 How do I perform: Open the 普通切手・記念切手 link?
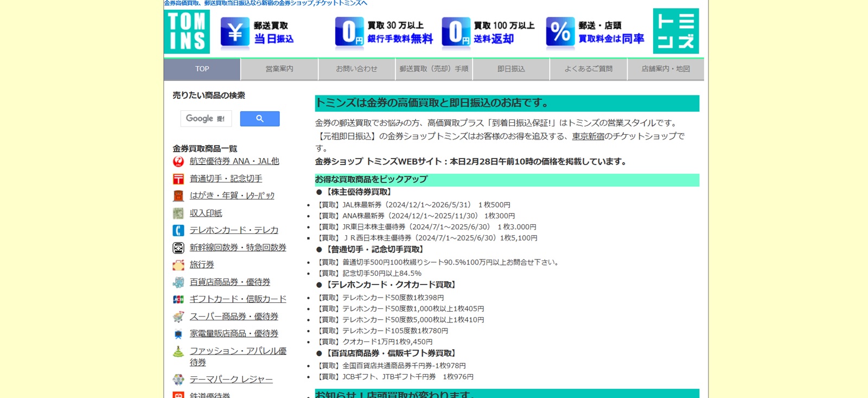click(226, 179)
